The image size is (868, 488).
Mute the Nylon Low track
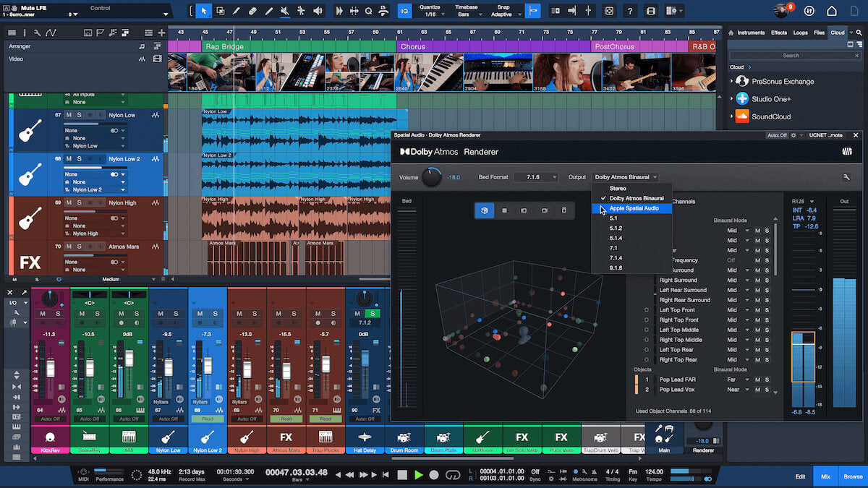(x=67, y=115)
